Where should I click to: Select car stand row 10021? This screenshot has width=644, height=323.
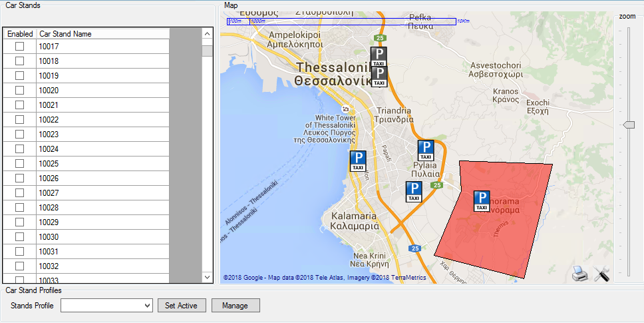pos(86,105)
